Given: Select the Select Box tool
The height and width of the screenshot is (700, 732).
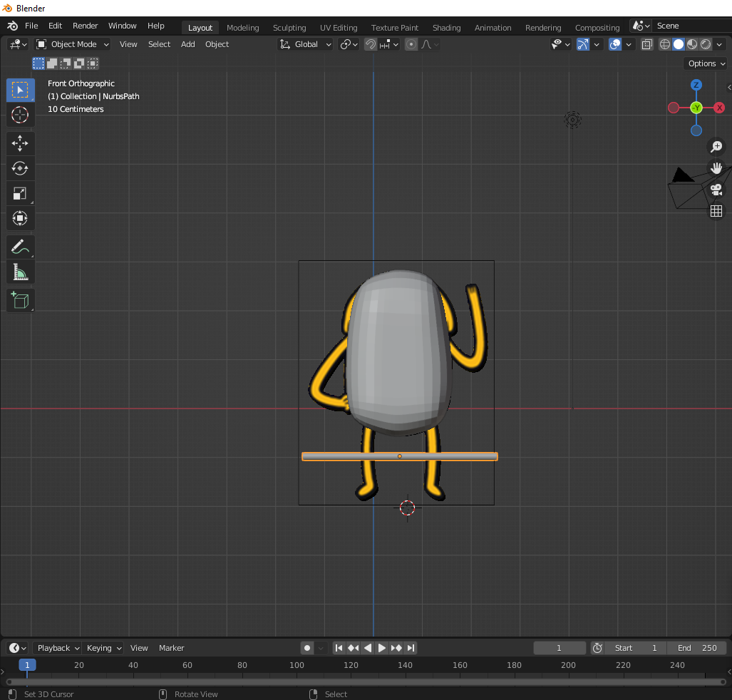Looking at the screenshot, I should (20, 90).
